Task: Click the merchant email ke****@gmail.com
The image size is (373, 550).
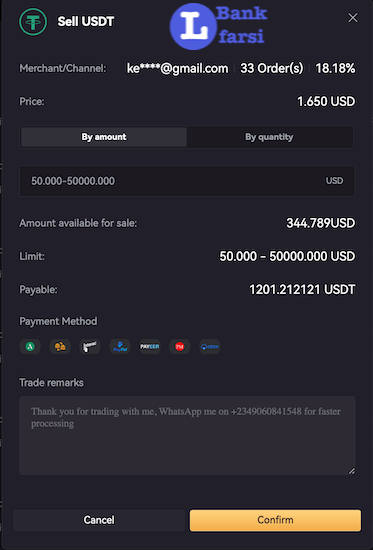Action: click(178, 68)
